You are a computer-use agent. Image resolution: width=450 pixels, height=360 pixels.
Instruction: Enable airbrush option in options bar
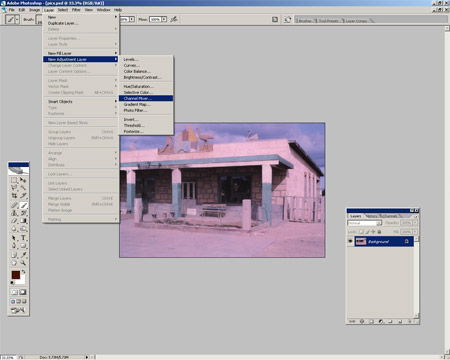coord(174,19)
